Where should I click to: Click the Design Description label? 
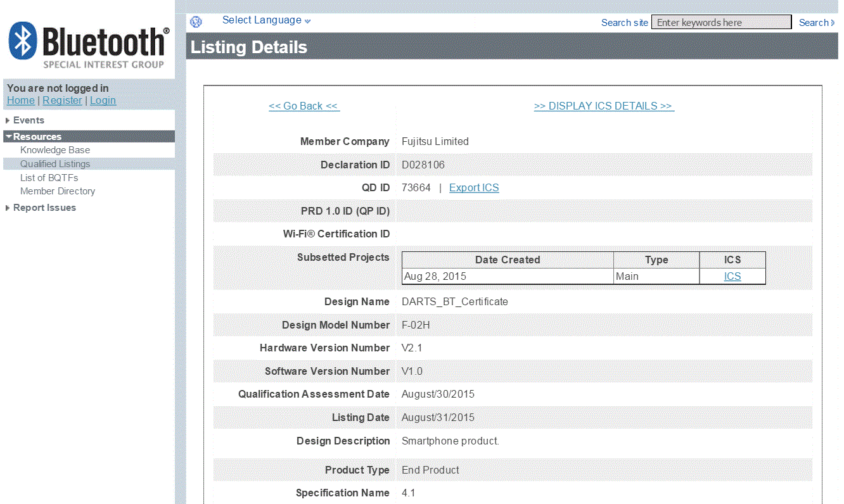click(x=343, y=441)
